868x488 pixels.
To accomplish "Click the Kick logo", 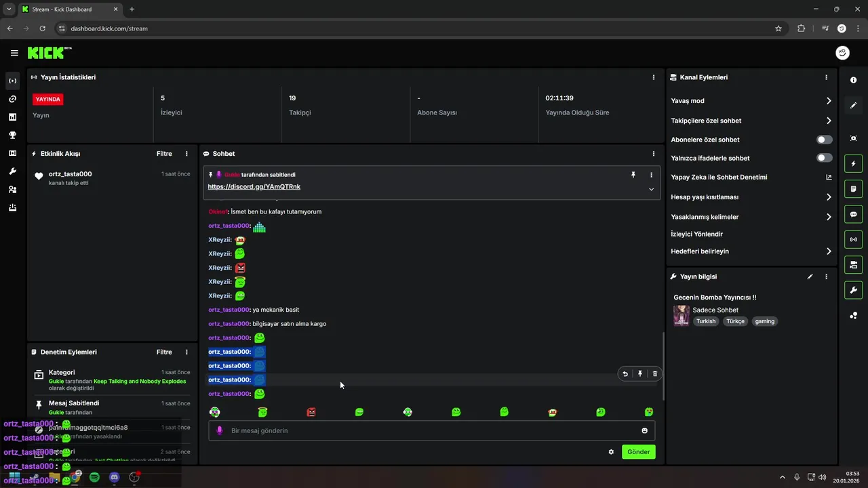I will tap(50, 53).
